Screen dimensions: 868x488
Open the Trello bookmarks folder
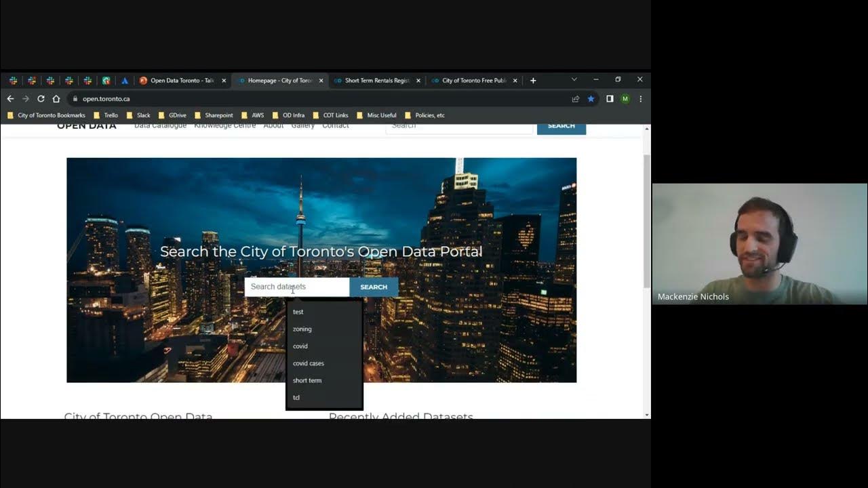tap(106, 115)
